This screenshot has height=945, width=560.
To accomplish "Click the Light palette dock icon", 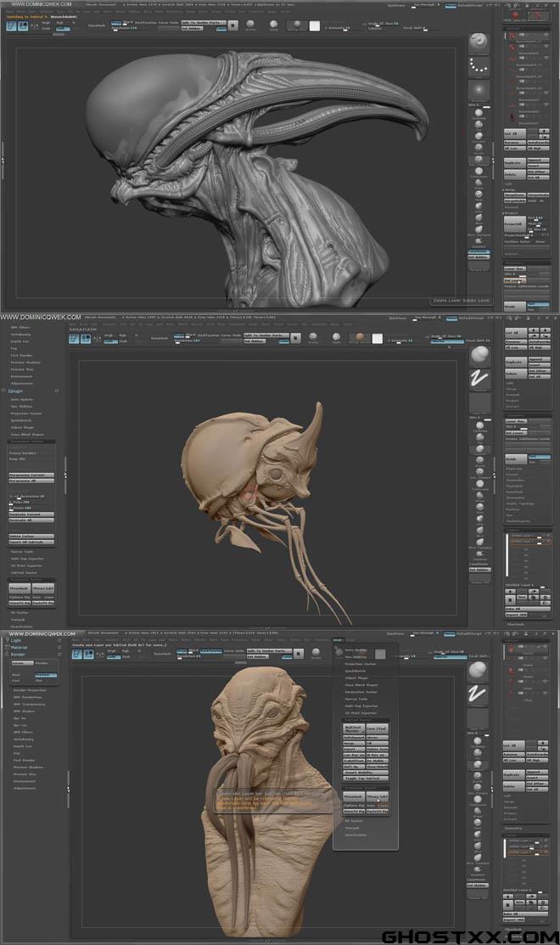I will click(x=59, y=641).
